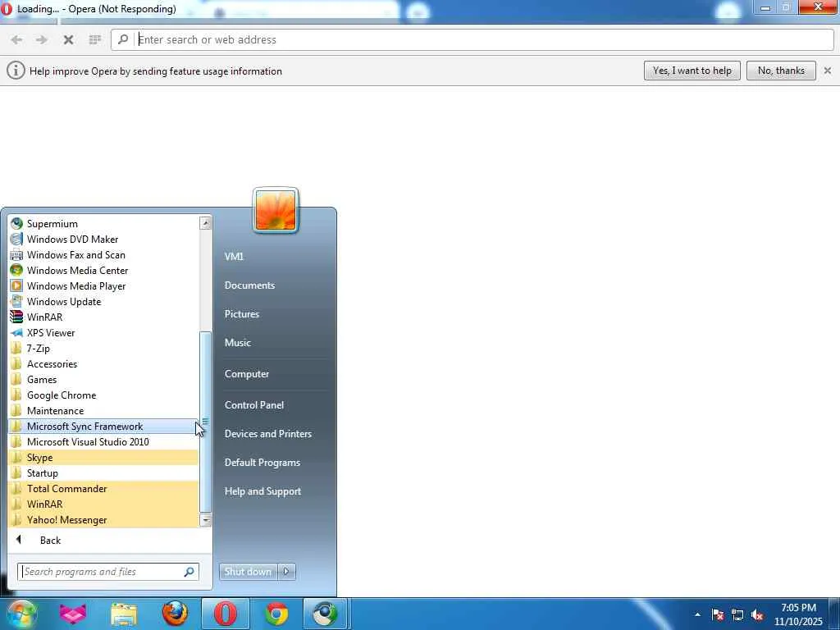Open Windows DVD Maker

coord(103,240)
